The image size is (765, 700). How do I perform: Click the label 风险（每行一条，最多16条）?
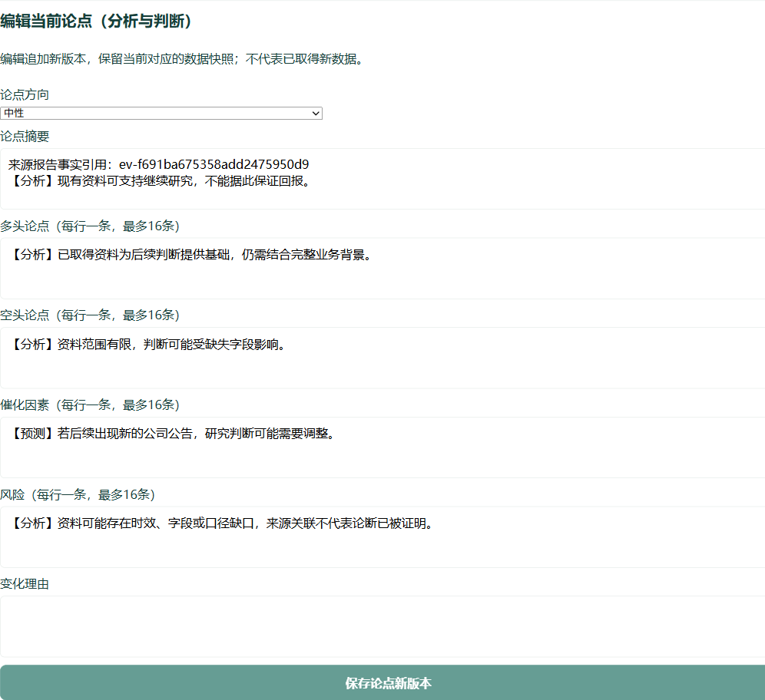[x=78, y=495]
